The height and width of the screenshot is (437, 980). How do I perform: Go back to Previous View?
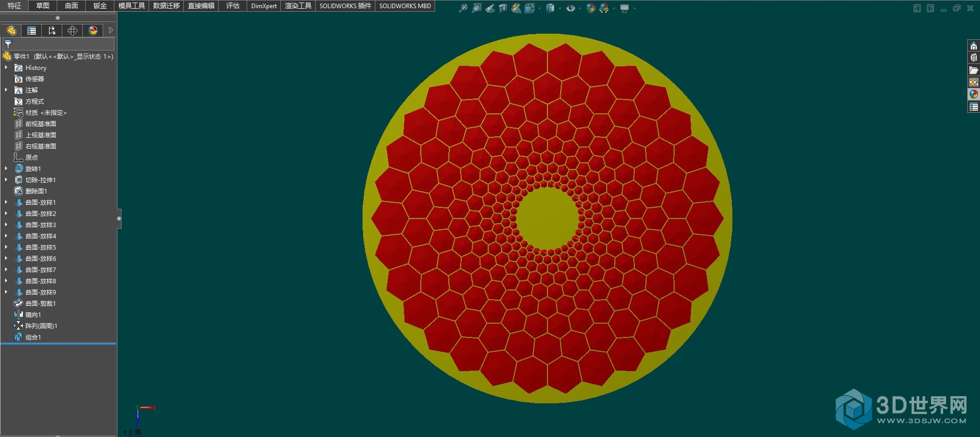click(490, 8)
